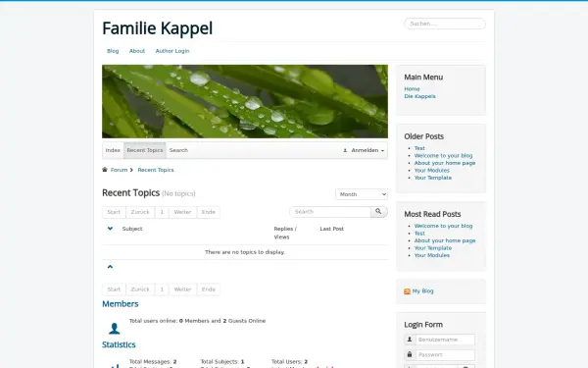Click the Members heading link
The height and width of the screenshot is (368, 588).
pyautogui.click(x=120, y=304)
